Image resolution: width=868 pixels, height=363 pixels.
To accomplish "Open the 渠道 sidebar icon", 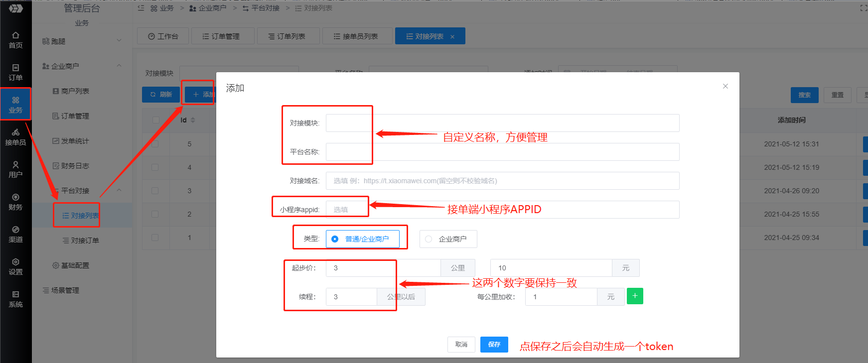I will pyautogui.click(x=15, y=235).
